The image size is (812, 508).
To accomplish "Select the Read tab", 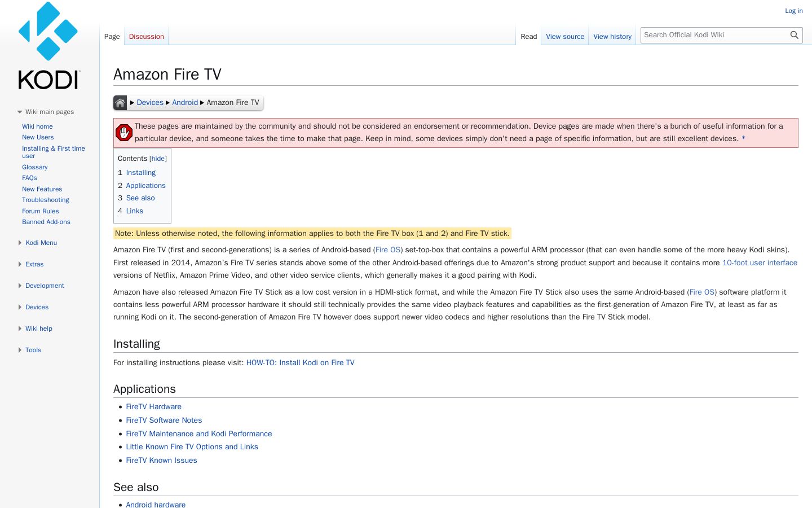I will [x=529, y=37].
